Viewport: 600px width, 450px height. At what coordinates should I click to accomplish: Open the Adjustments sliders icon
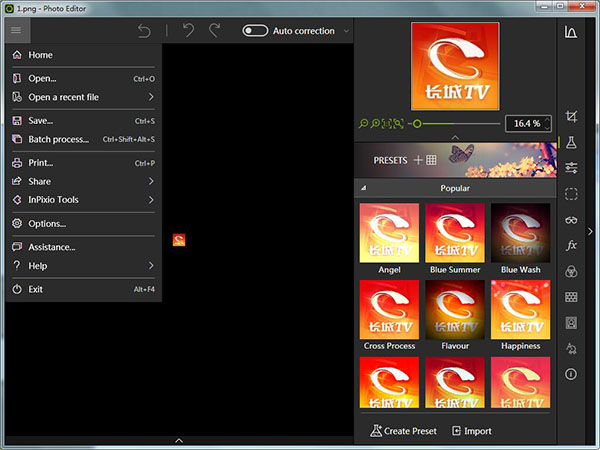571,168
